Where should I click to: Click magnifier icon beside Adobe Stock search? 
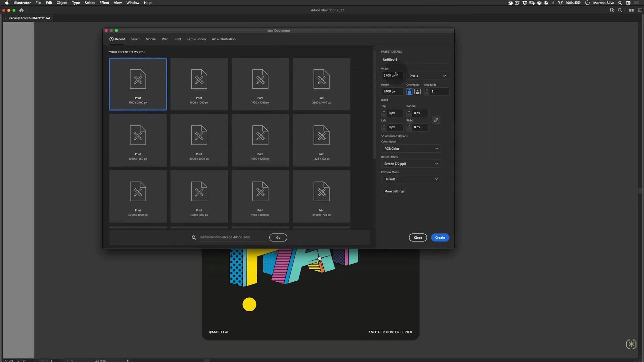click(194, 237)
